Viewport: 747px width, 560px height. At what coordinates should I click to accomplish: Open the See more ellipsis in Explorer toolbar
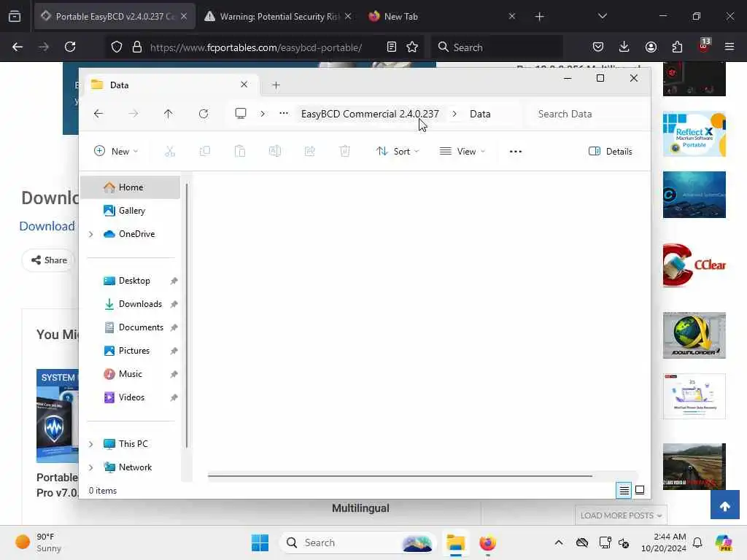click(516, 152)
